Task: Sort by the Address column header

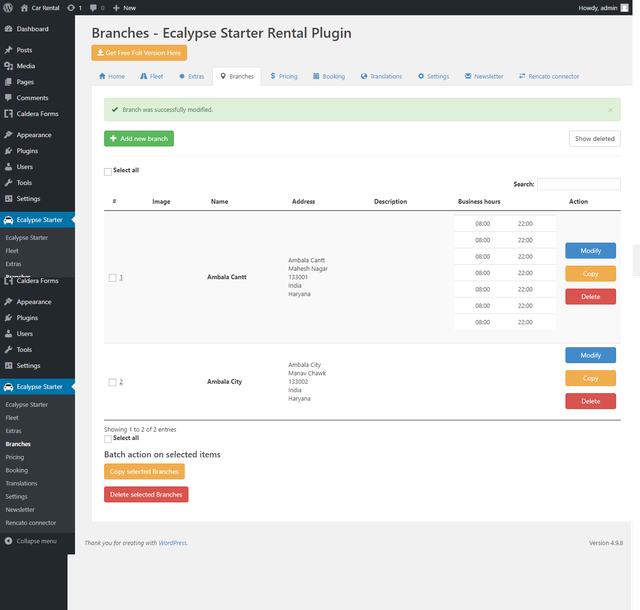Action: coord(303,201)
